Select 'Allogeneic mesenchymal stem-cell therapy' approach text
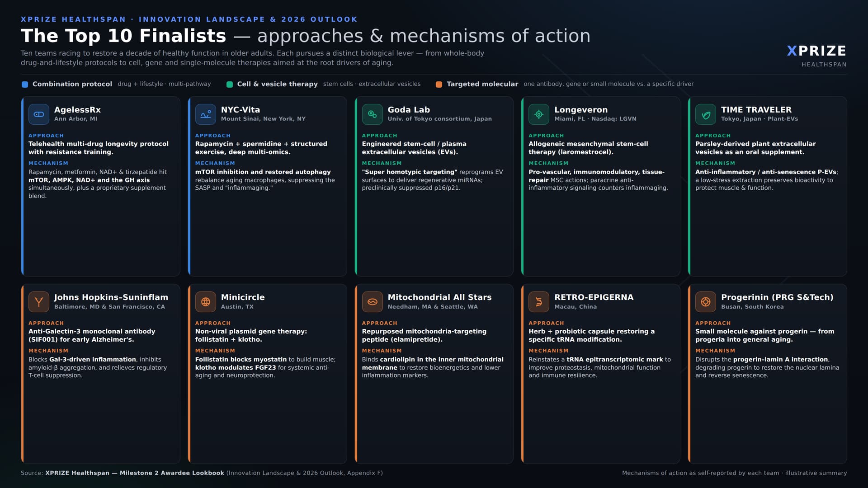 click(588, 148)
